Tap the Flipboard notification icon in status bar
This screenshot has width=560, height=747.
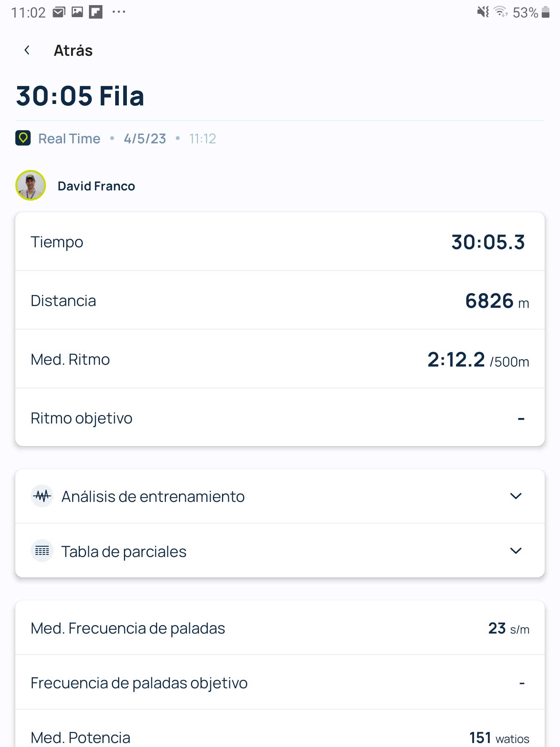click(96, 12)
